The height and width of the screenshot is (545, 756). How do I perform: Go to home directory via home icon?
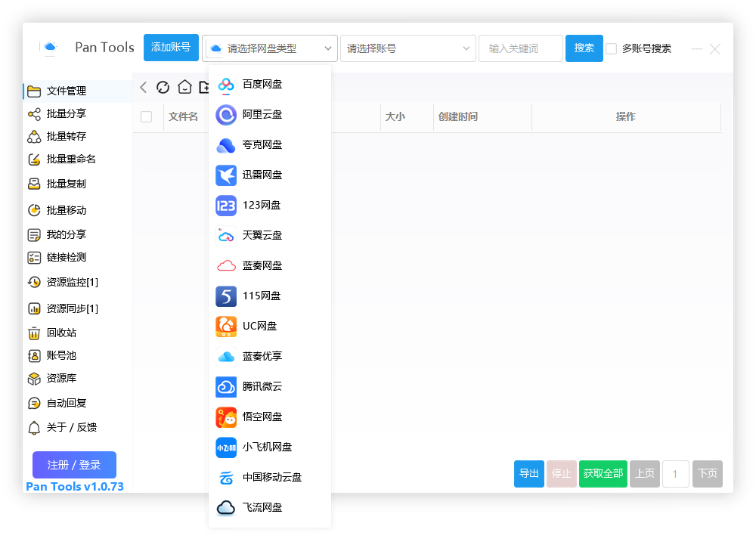[x=183, y=86]
